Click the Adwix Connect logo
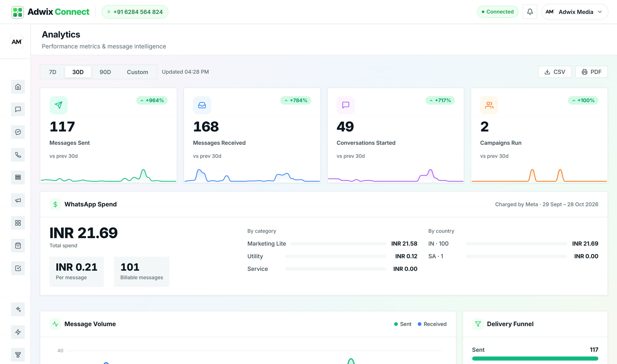 click(50, 12)
